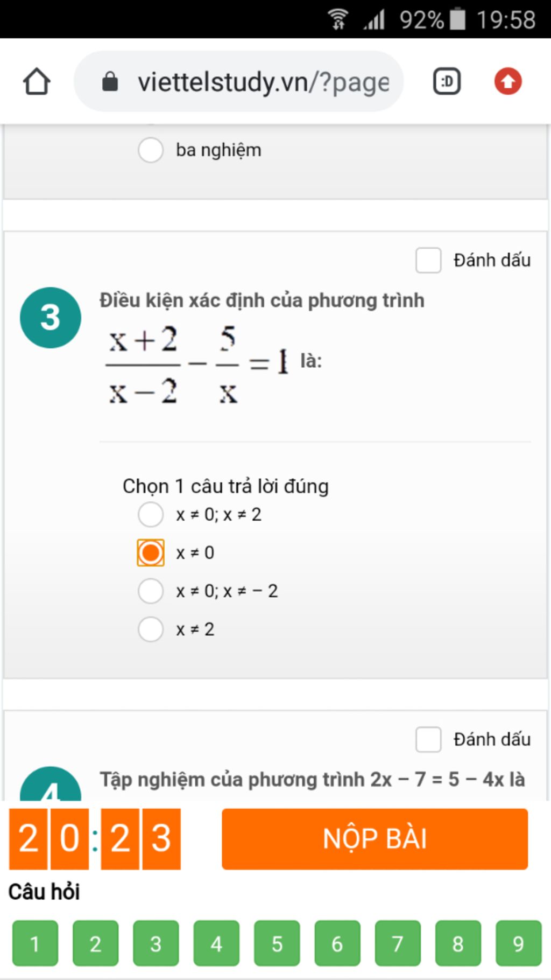Open question 9 from the navigator

click(518, 943)
